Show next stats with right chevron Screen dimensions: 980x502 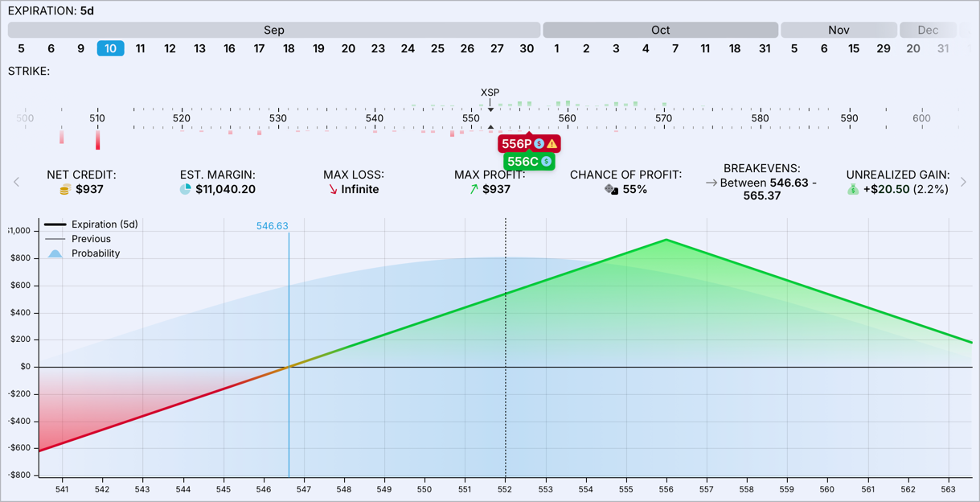963,182
